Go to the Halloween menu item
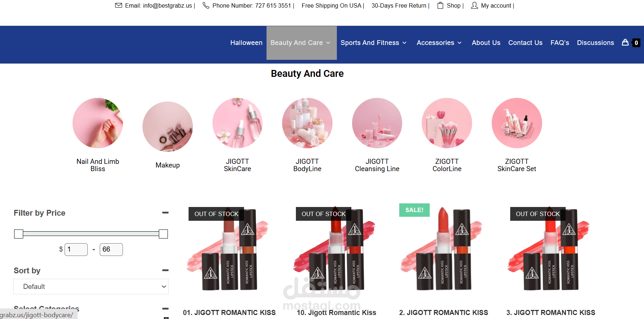The width and height of the screenshot is (644, 319). (246, 43)
